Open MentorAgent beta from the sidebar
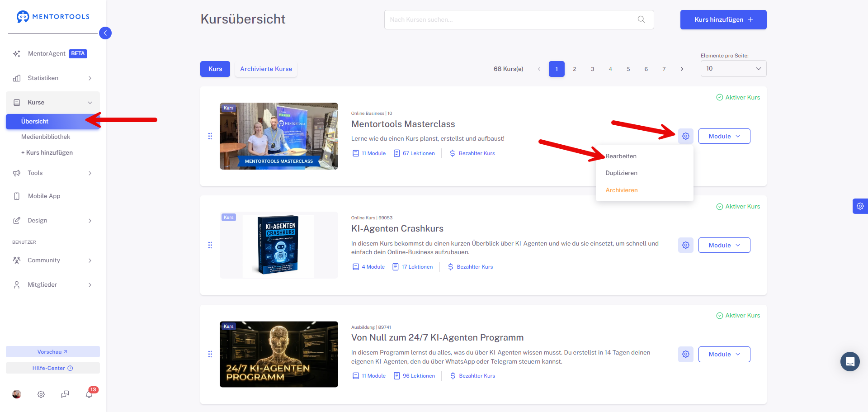The height and width of the screenshot is (412, 868). pos(53,53)
